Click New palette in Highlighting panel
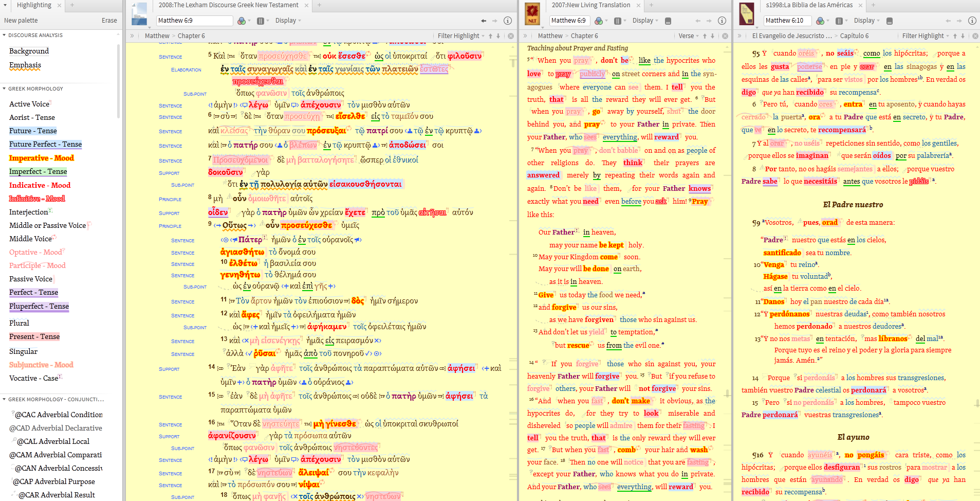This screenshot has width=980, height=501. [21, 21]
